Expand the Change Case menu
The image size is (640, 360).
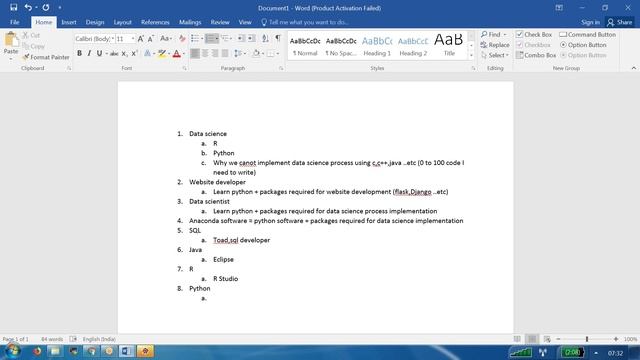166,39
